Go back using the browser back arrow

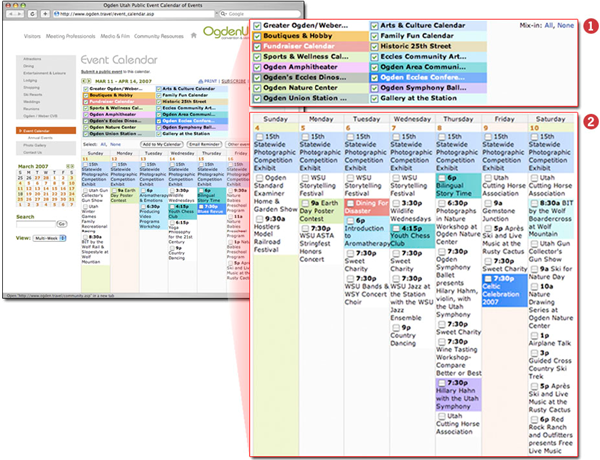pos(11,14)
